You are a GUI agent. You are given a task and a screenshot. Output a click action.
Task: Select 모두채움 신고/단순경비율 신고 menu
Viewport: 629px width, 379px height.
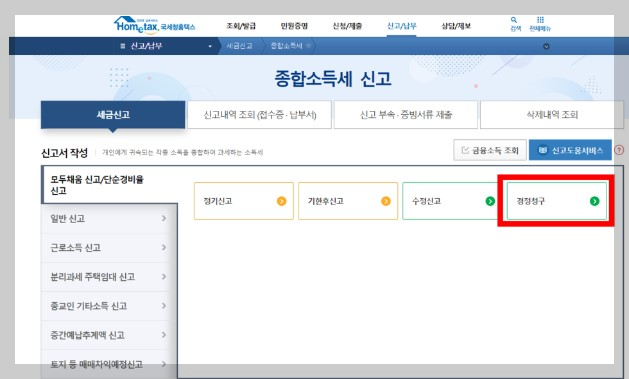pos(109,185)
